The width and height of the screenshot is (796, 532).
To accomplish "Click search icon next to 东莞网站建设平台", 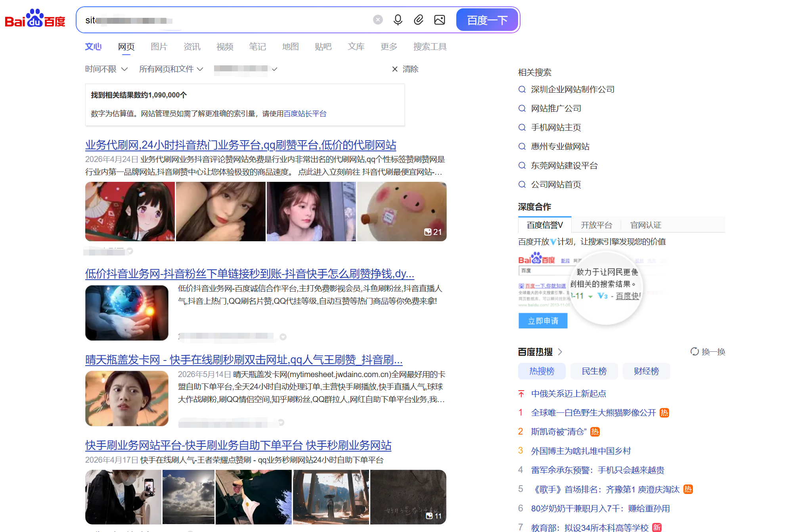I will (x=522, y=166).
